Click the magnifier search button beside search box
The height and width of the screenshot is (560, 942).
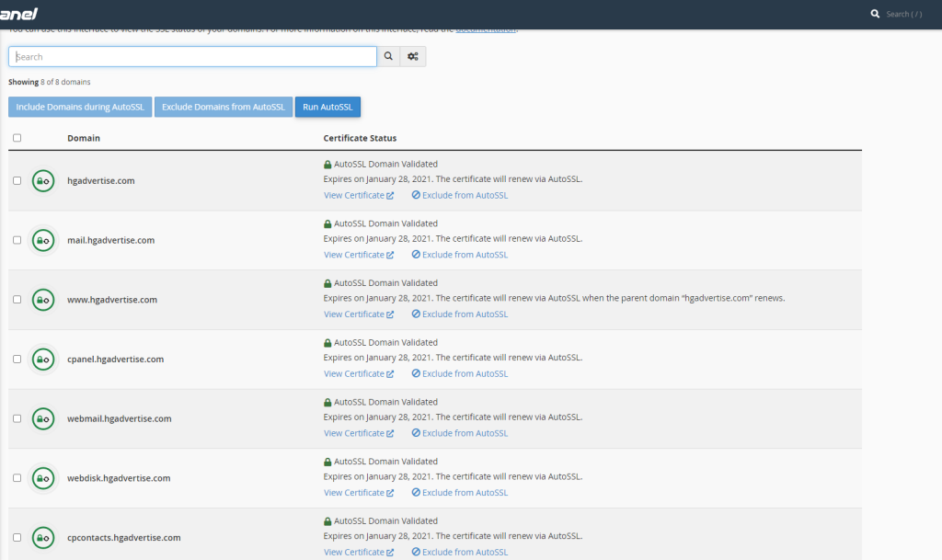click(388, 57)
